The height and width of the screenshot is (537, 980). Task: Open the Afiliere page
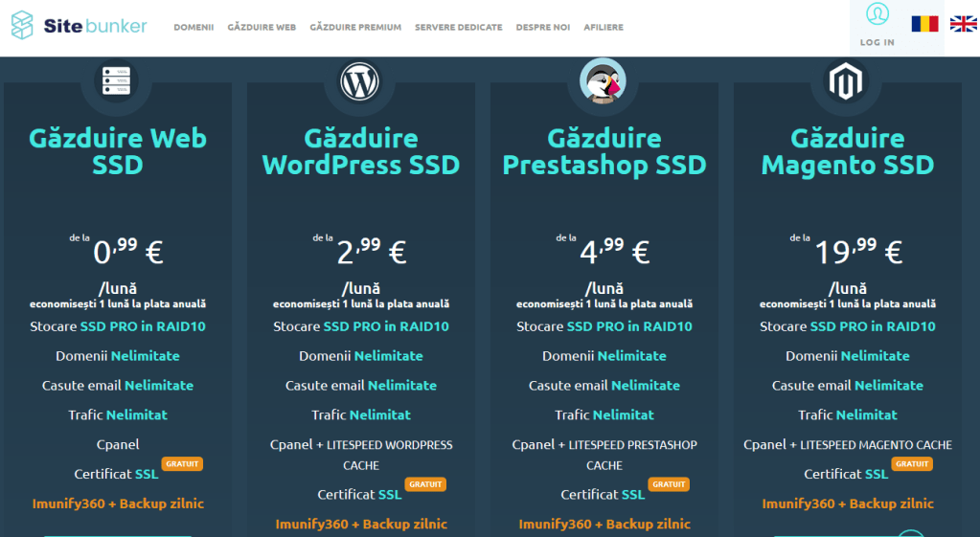click(x=604, y=28)
